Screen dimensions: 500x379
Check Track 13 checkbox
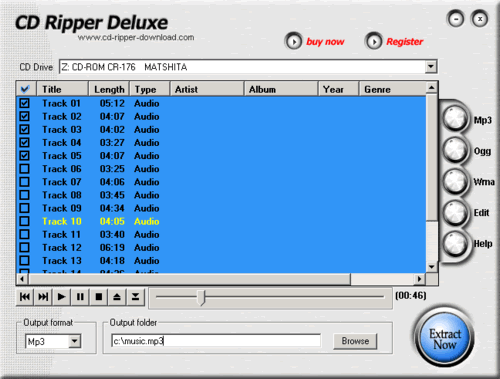pos(24,260)
